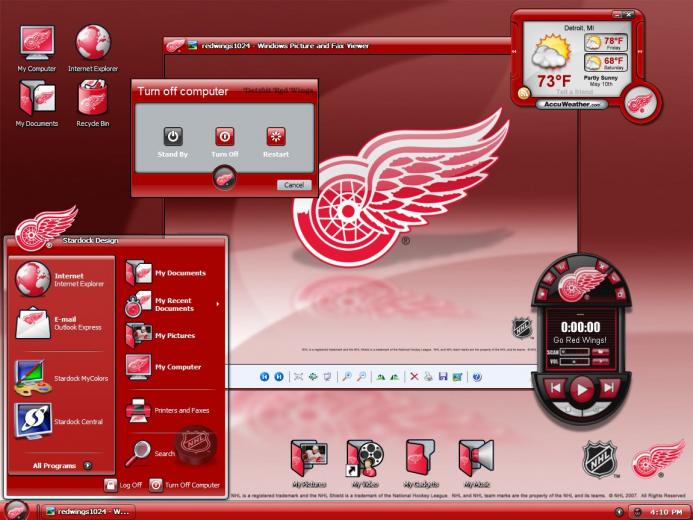
Task: Zoom out of the picture
Action: tap(362, 376)
